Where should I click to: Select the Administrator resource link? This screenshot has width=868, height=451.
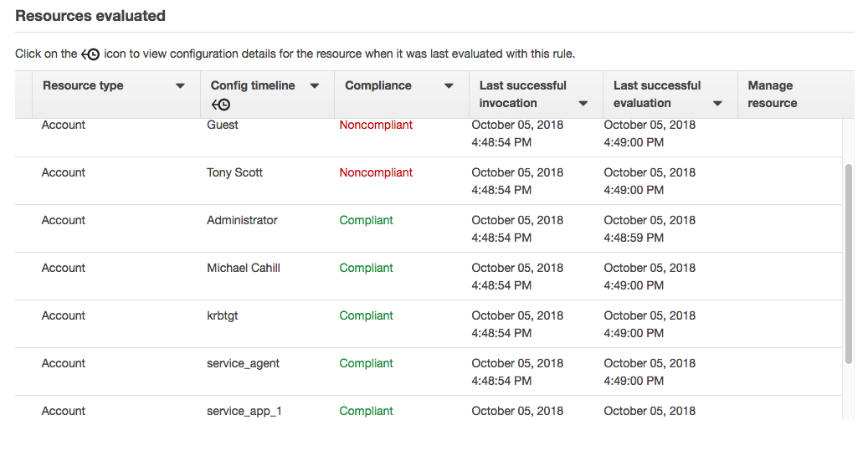[242, 221]
